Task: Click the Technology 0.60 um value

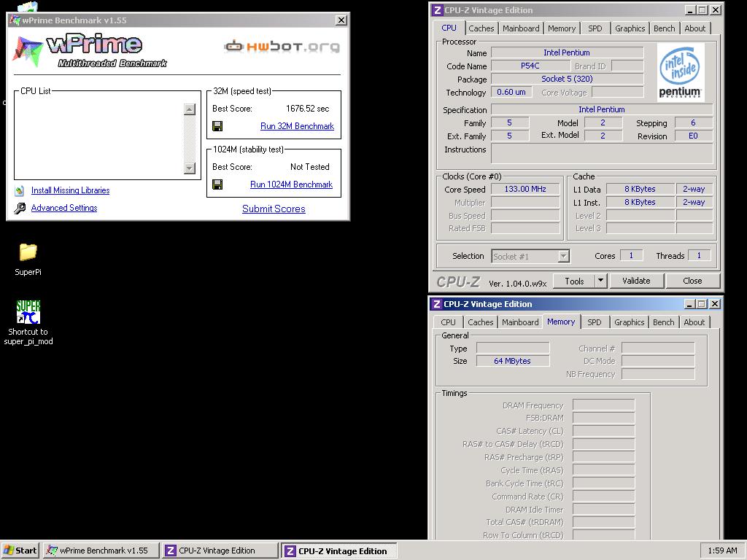Action: pyautogui.click(x=511, y=92)
